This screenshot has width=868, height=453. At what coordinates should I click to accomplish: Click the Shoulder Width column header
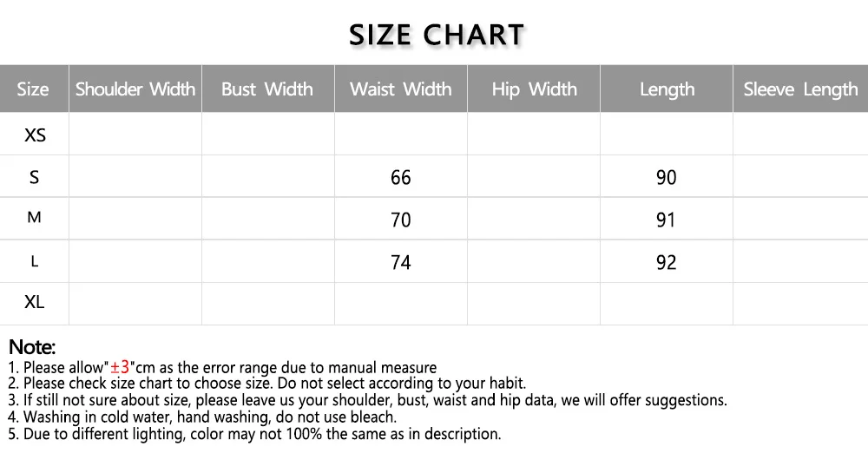[x=135, y=89]
